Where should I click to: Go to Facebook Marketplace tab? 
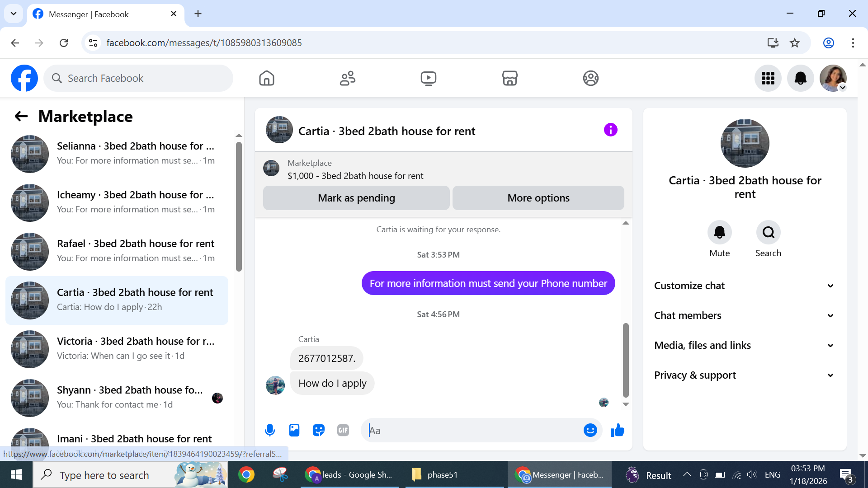509,78
